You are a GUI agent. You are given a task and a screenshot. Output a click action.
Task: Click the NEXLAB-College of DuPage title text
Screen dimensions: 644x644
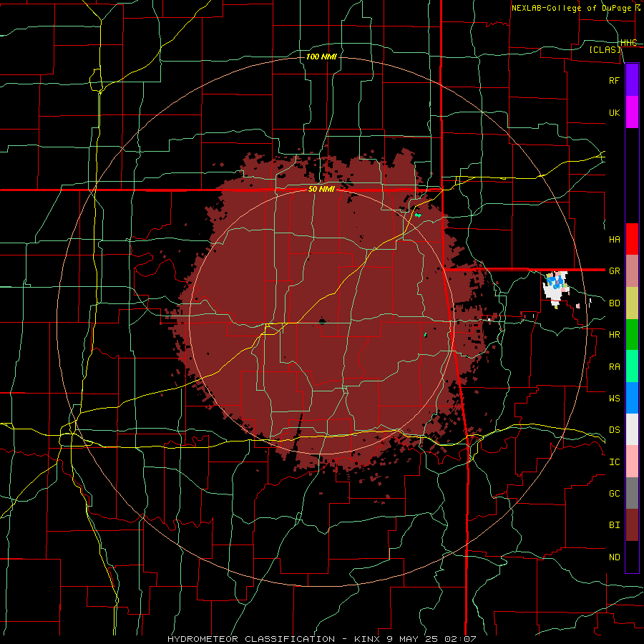tap(571, 8)
